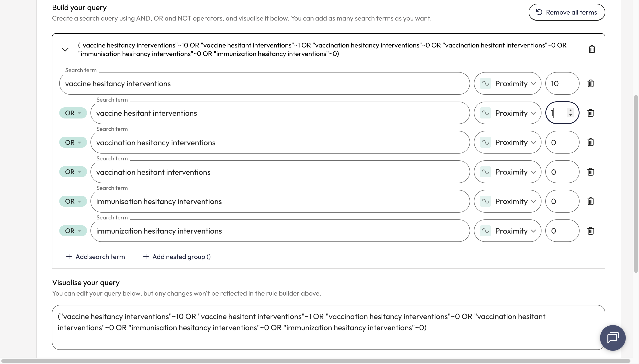
Task: Click proximity value 0 for 'vaccination hesitancy interventions'
Action: click(x=562, y=142)
